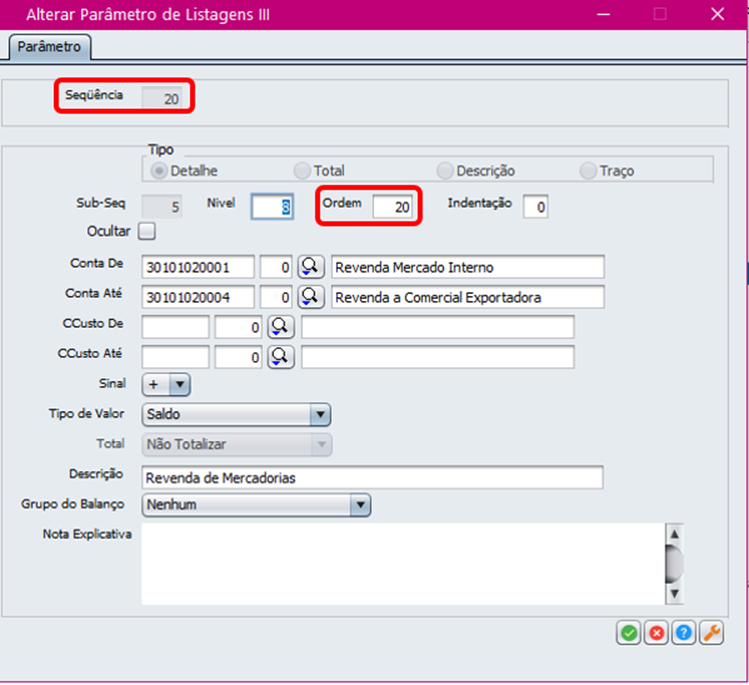Select the Descrição radio button

pos(445,171)
